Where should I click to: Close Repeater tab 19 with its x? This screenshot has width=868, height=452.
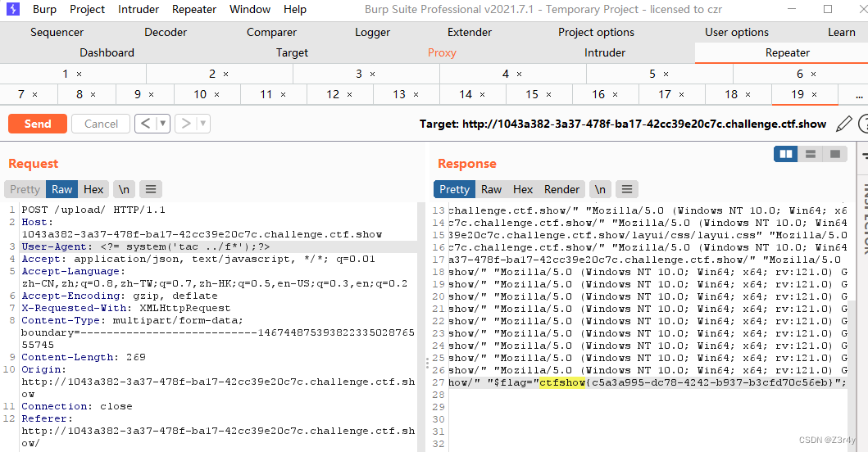click(814, 95)
